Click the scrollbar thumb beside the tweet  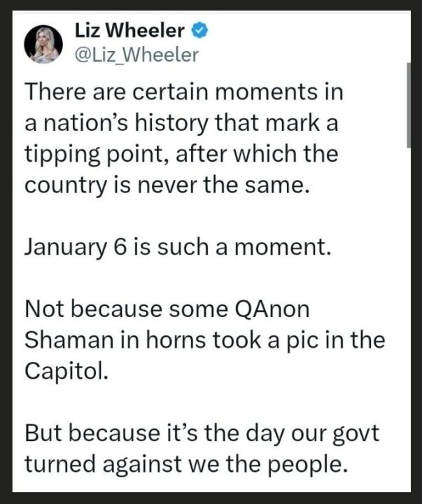pos(409,105)
